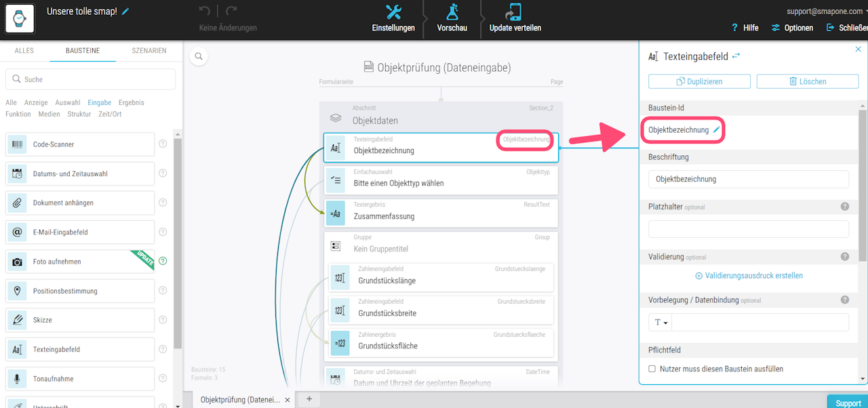Open Einstellungen tools icon
This screenshot has width=868, height=408.
click(393, 12)
